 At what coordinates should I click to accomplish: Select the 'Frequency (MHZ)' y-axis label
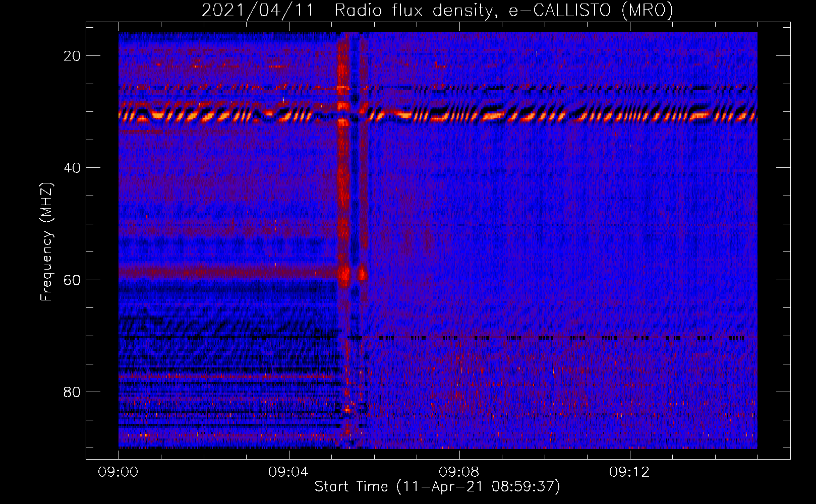coord(46,242)
